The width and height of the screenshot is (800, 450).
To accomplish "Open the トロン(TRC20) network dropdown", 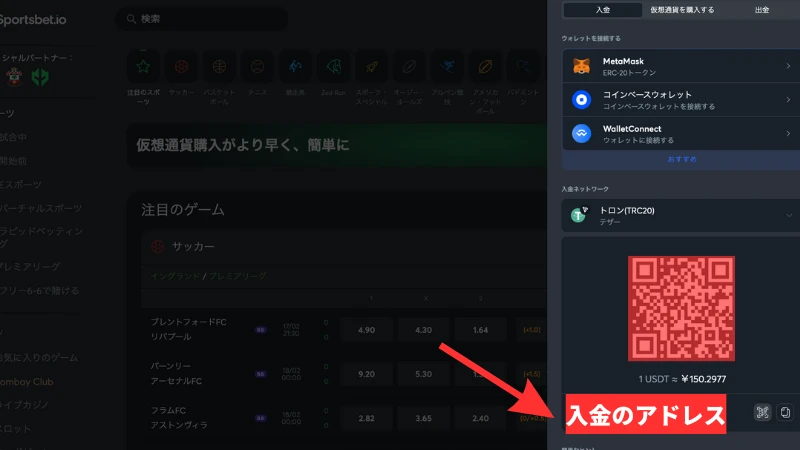I will pyautogui.click(x=681, y=215).
